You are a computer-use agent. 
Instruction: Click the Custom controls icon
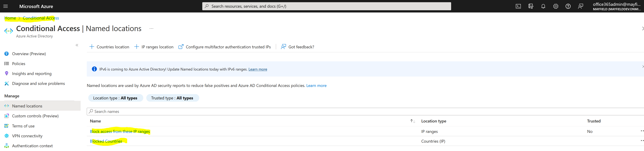coord(7,116)
